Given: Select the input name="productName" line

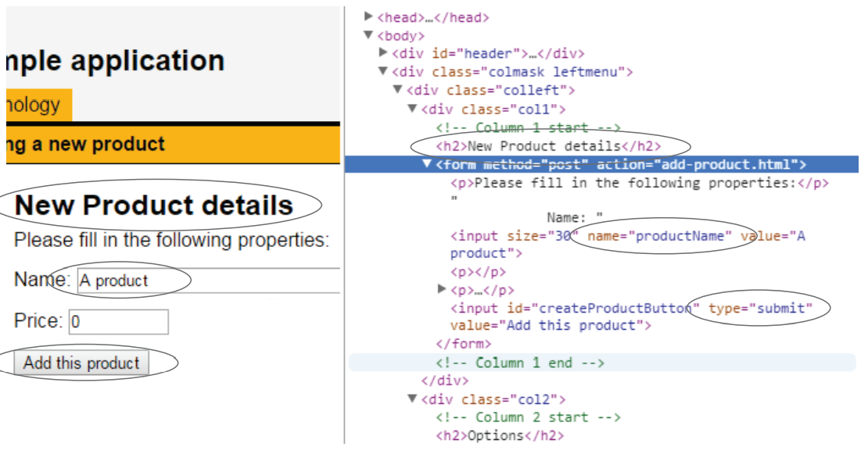Looking at the screenshot, I should (628, 245).
